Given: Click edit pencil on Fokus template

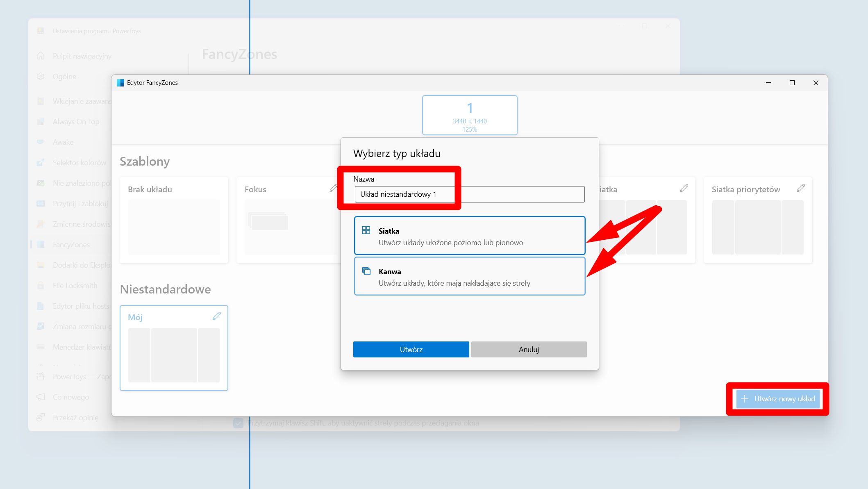Looking at the screenshot, I should click(x=333, y=189).
